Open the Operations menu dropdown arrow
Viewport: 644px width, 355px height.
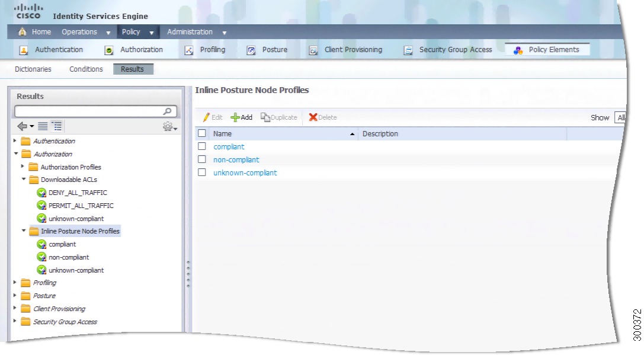pyautogui.click(x=108, y=33)
